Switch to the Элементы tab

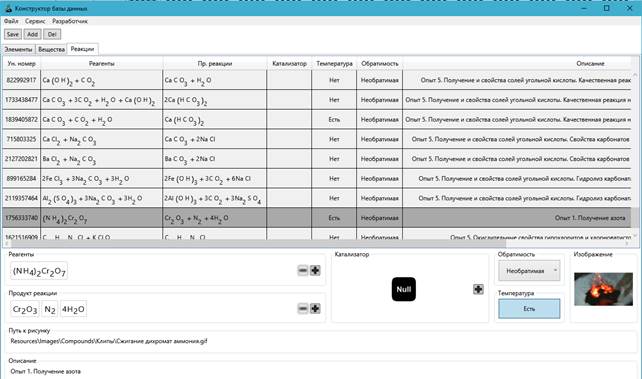[18, 50]
